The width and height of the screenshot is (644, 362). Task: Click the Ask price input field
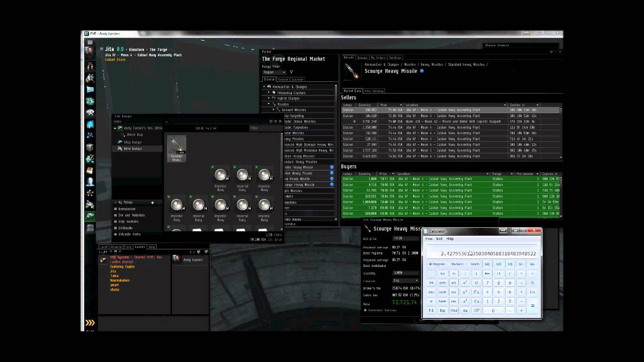click(x=406, y=238)
